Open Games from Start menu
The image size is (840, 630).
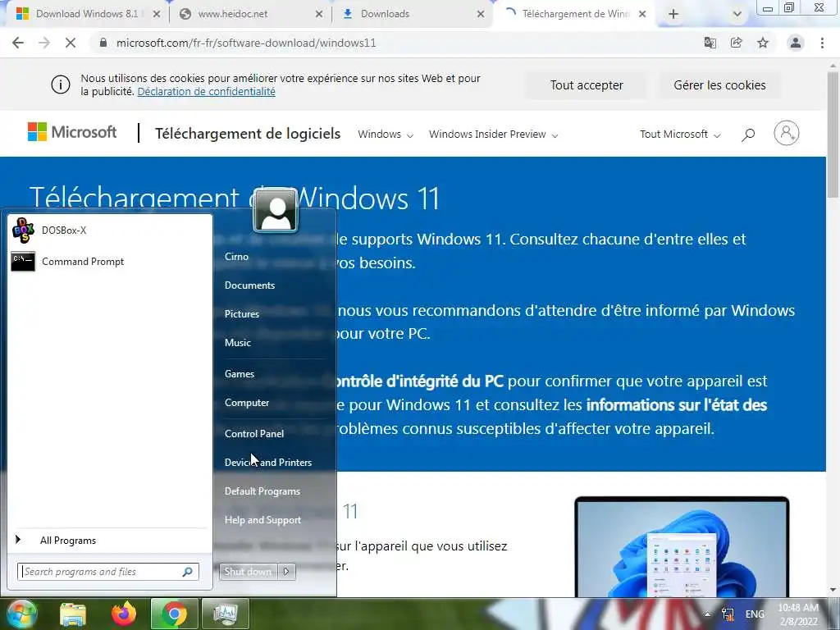[x=240, y=374]
